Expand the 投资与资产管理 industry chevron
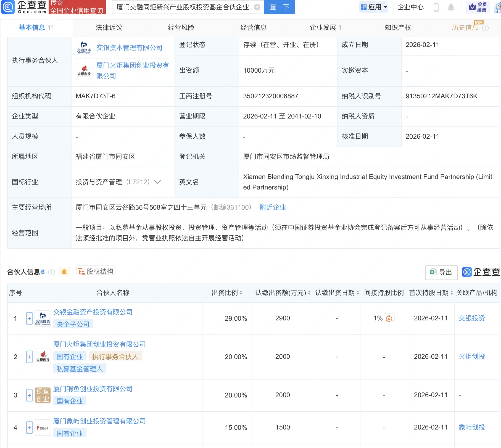The height and width of the screenshot is (448, 501). (157, 182)
